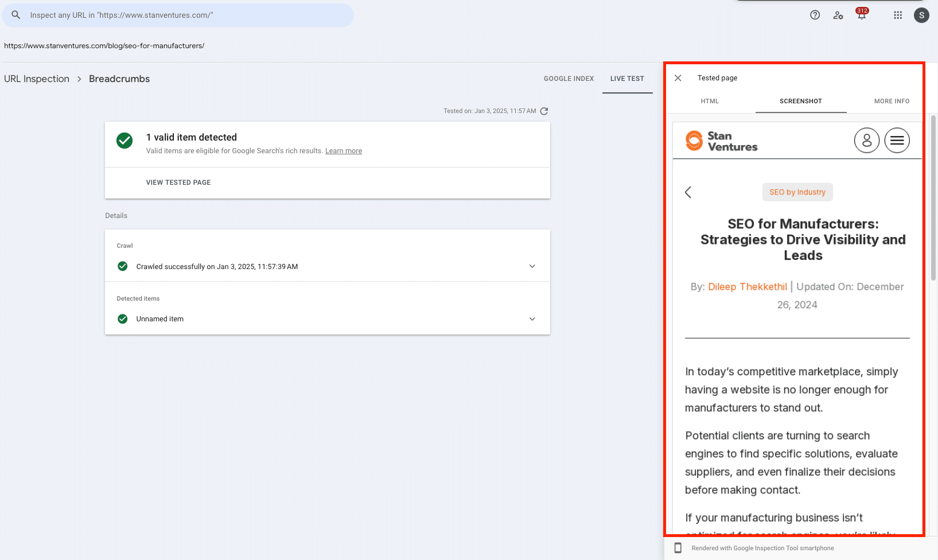Screen dimensions: 938x560
Task: Click the back chevron beside SEO by Industry
Action: pos(688,192)
